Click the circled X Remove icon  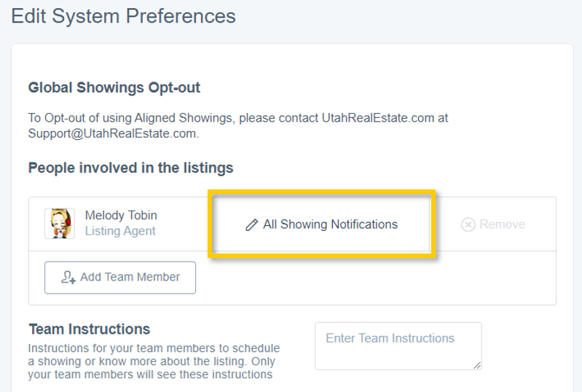coord(468,225)
